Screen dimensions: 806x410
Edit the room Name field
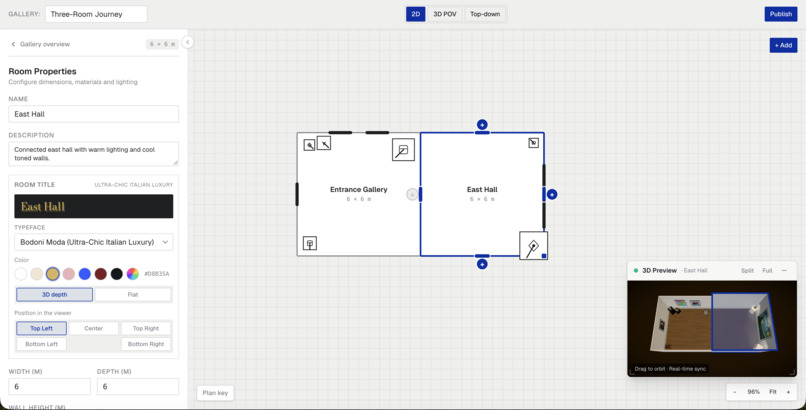(94, 114)
